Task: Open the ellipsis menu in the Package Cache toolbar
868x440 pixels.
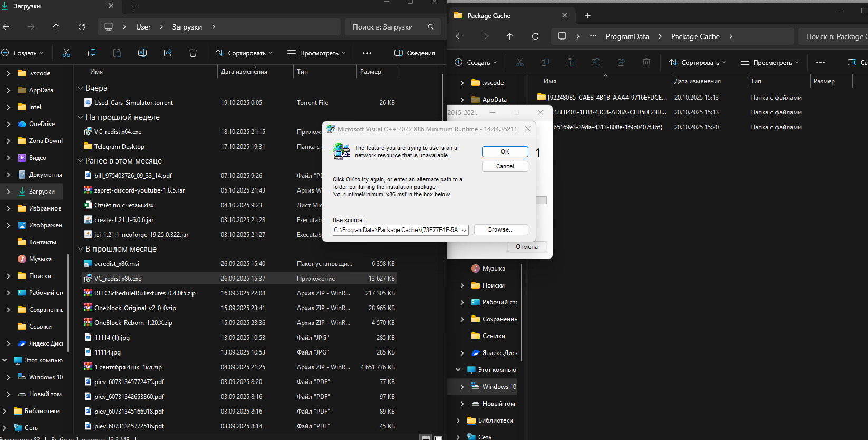Action: (821, 62)
